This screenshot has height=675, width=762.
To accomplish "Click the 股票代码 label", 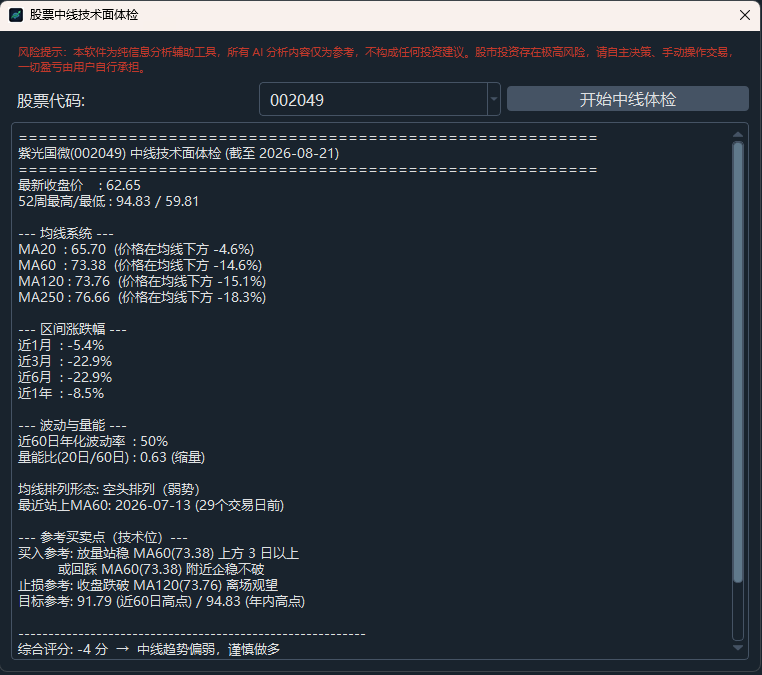I will coord(51,101).
